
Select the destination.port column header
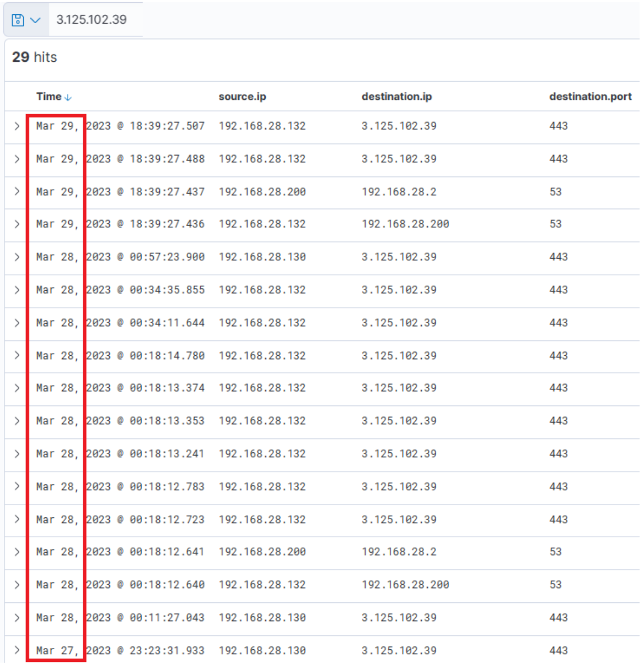(590, 97)
